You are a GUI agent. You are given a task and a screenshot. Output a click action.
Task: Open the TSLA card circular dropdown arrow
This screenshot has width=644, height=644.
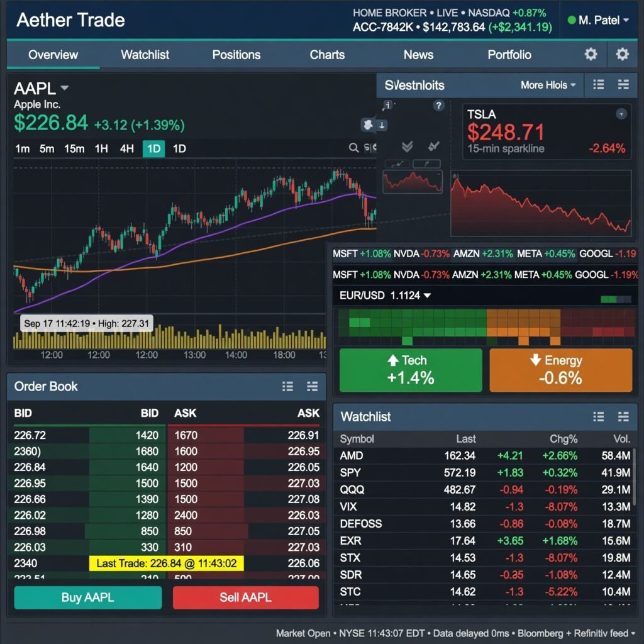coord(621,114)
